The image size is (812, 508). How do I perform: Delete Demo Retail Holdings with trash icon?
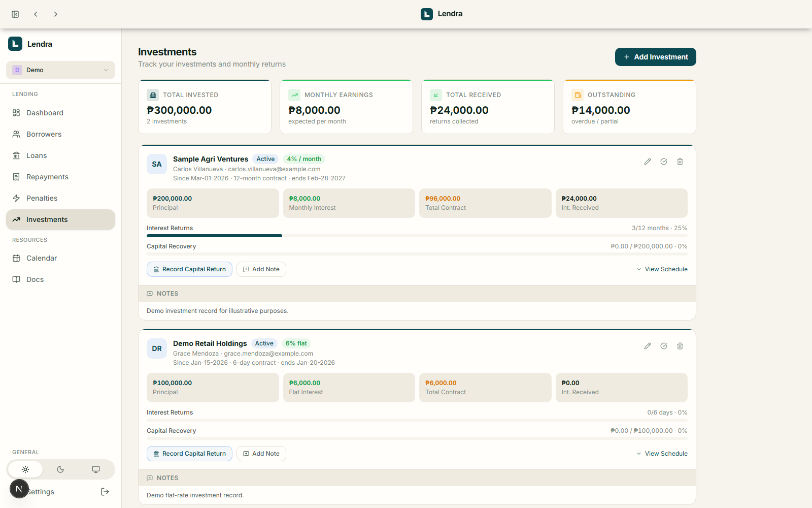680,346
